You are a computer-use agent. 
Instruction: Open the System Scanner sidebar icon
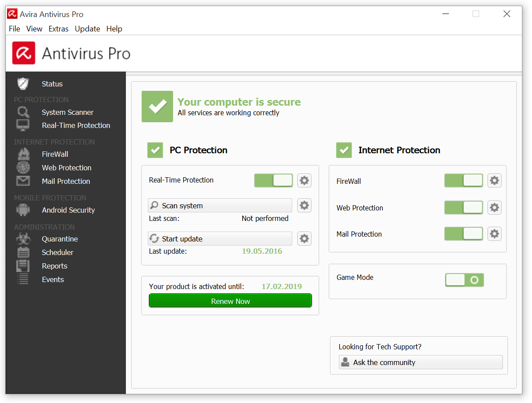point(22,112)
